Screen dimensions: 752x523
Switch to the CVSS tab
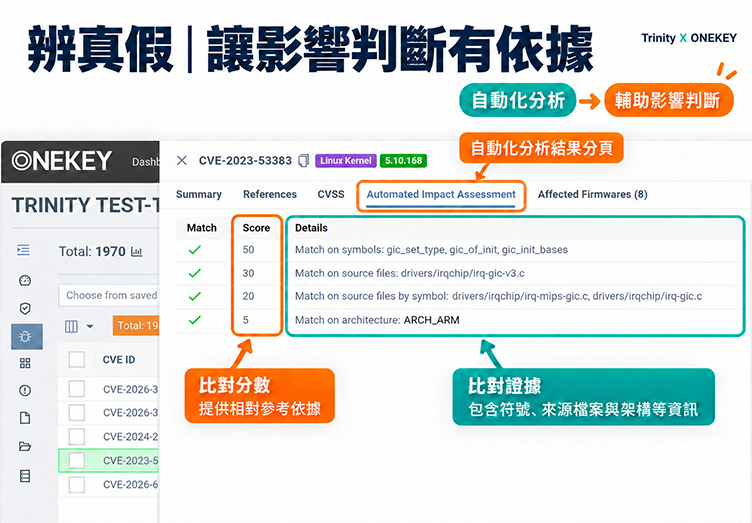pyautogui.click(x=331, y=194)
